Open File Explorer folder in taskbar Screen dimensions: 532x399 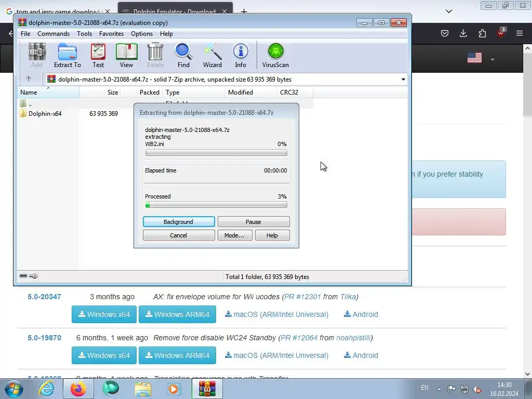click(143, 389)
